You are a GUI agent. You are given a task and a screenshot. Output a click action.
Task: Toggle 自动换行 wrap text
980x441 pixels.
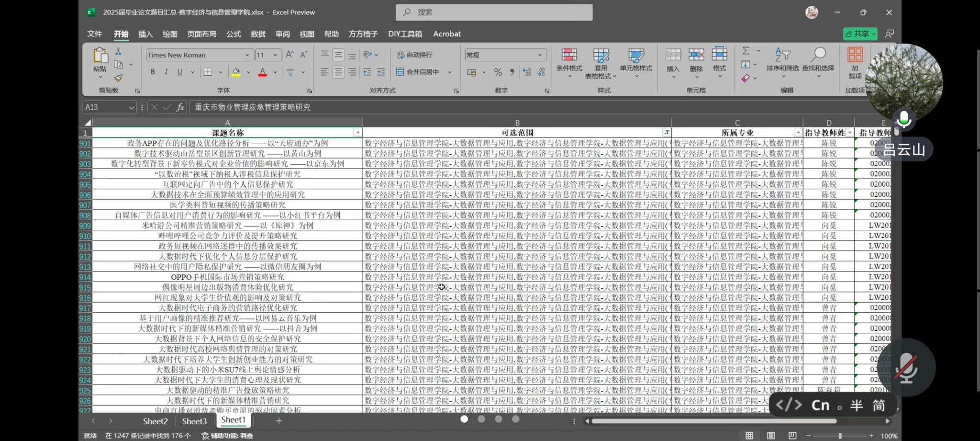click(x=414, y=55)
